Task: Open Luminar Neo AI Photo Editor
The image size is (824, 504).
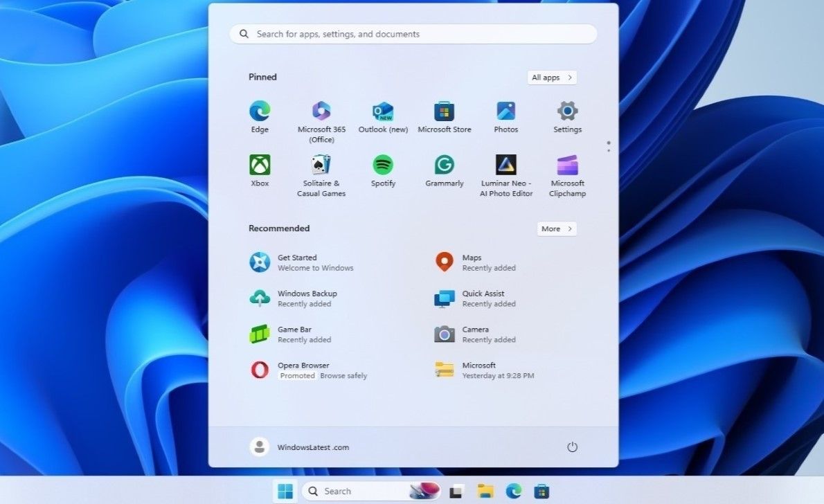Action: pos(505,166)
